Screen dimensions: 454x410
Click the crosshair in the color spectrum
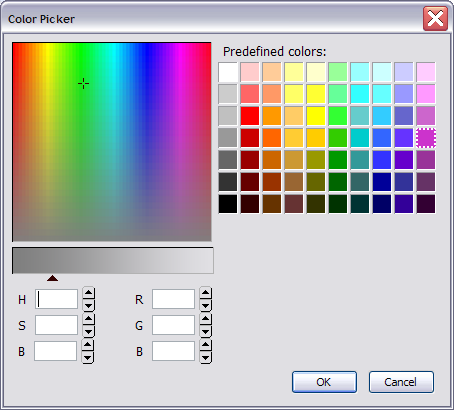pyautogui.click(x=83, y=83)
